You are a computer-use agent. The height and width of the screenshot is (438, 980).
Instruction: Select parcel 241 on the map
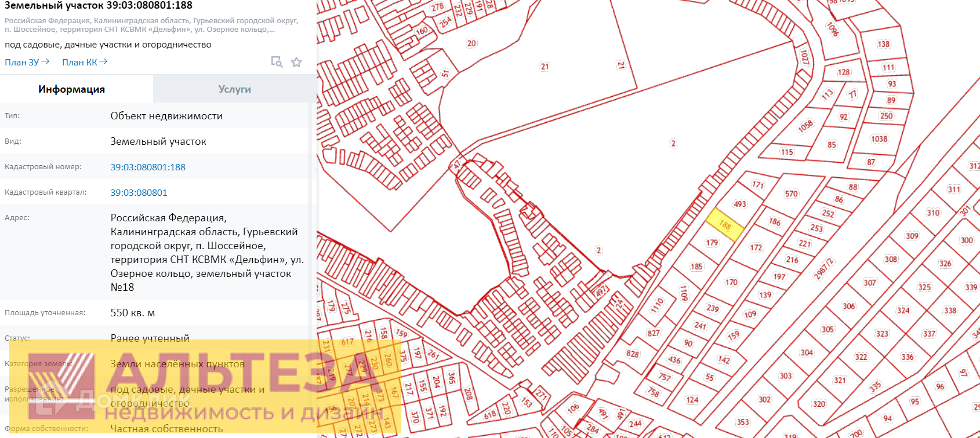click(700, 326)
